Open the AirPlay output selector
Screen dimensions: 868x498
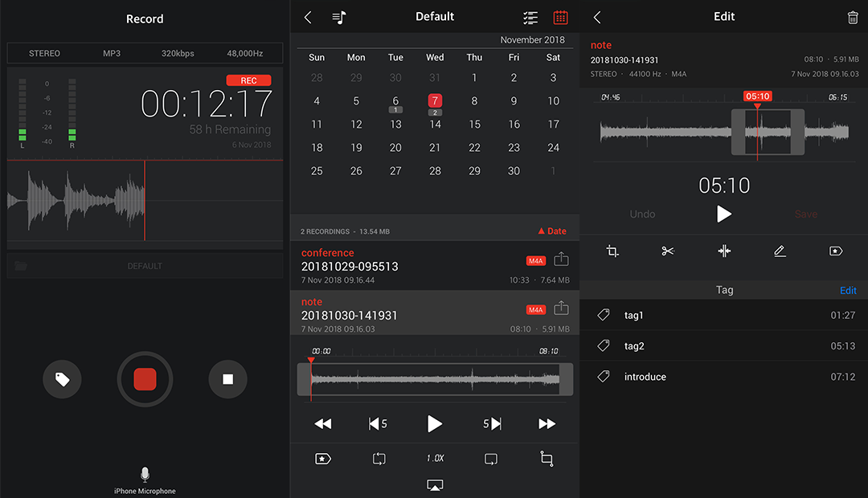tap(435, 484)
